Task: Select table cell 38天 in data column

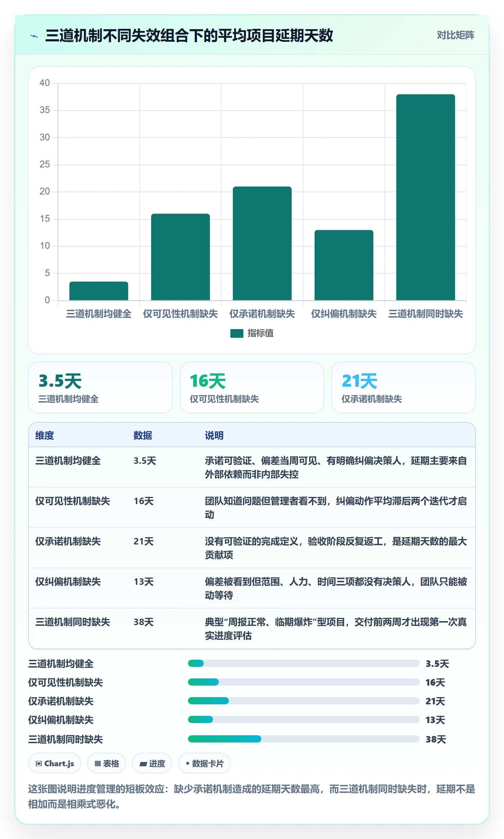Action: [144, 622]
